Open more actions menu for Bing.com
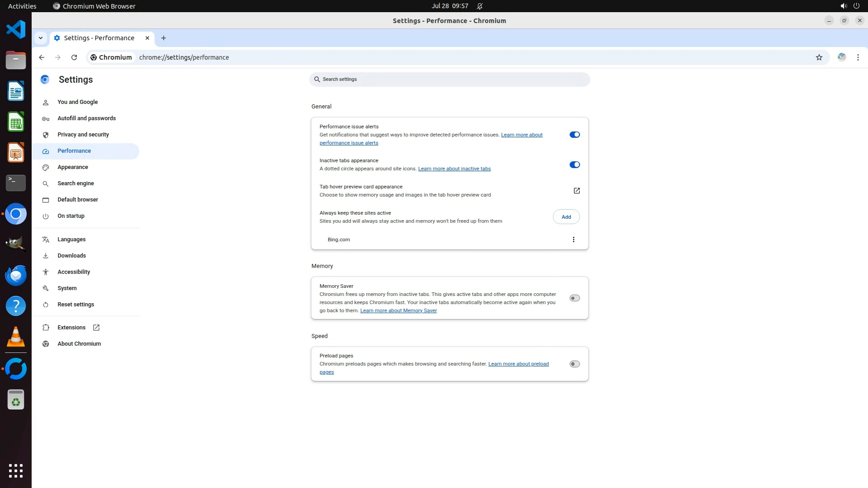The image size is (868, 488). point(573,239)
